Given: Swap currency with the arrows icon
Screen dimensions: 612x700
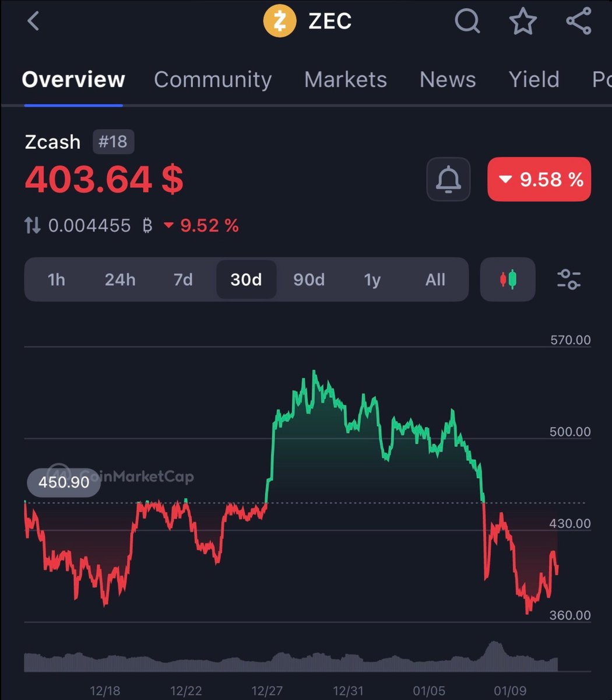Looking at the screenshot, I should [x=33, y=226].
